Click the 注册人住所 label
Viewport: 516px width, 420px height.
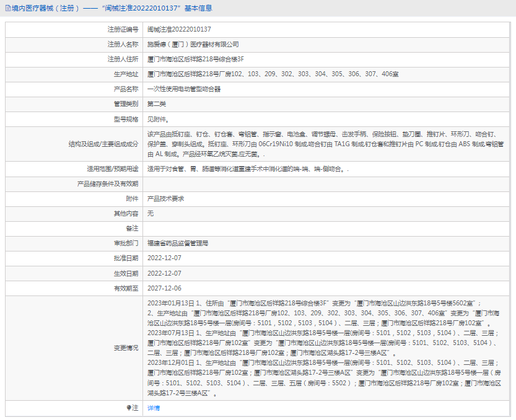click(123, 59)
